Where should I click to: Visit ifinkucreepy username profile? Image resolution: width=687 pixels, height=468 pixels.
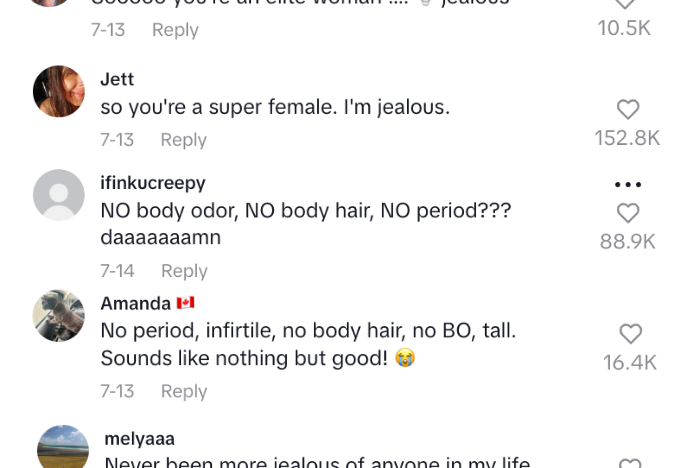[x=153, y=183]
